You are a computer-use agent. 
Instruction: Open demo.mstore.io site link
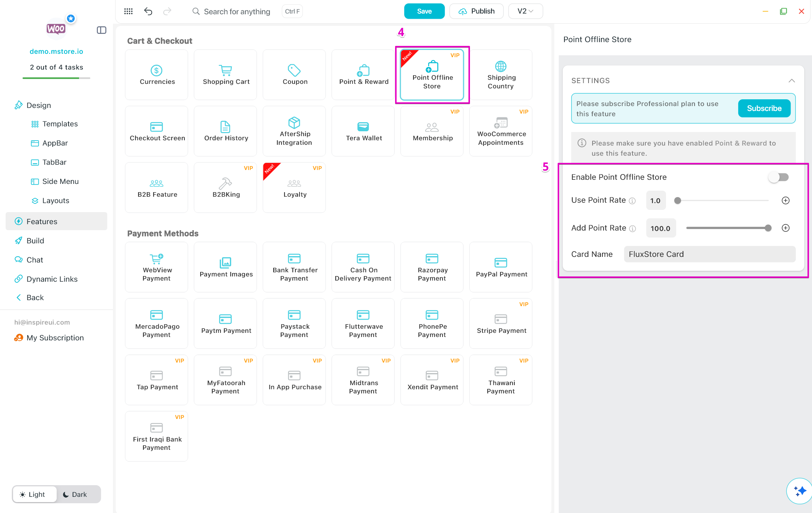click(56, 52)
